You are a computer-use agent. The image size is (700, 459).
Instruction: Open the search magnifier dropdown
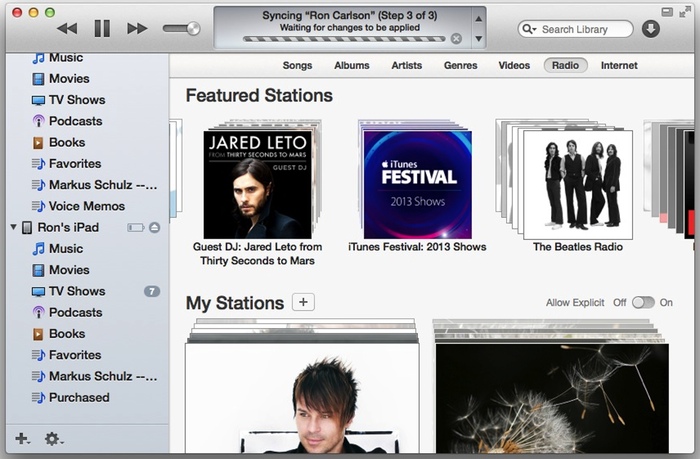click(529, 29)
